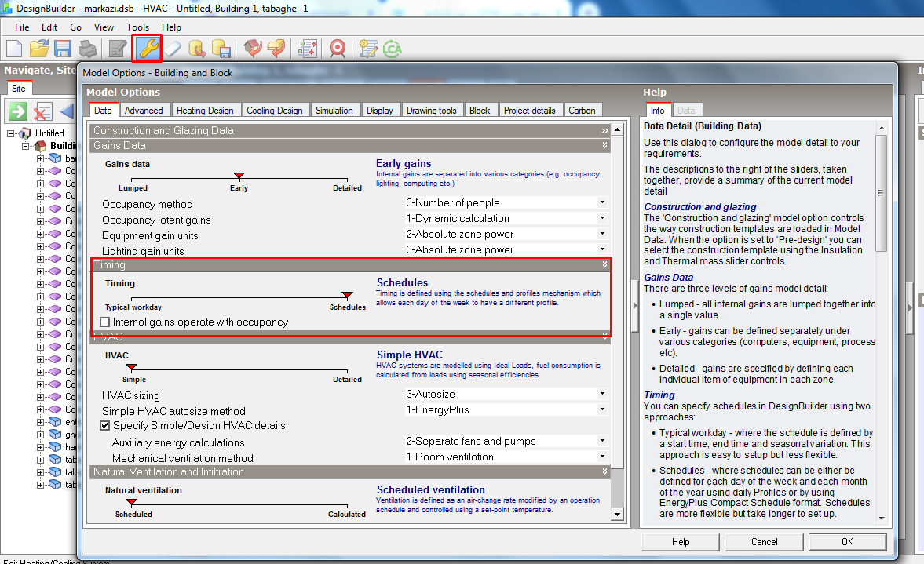Uncheck Specify Simple/Design HVAC details
The image size is (924, 564).
pos(105,426)
